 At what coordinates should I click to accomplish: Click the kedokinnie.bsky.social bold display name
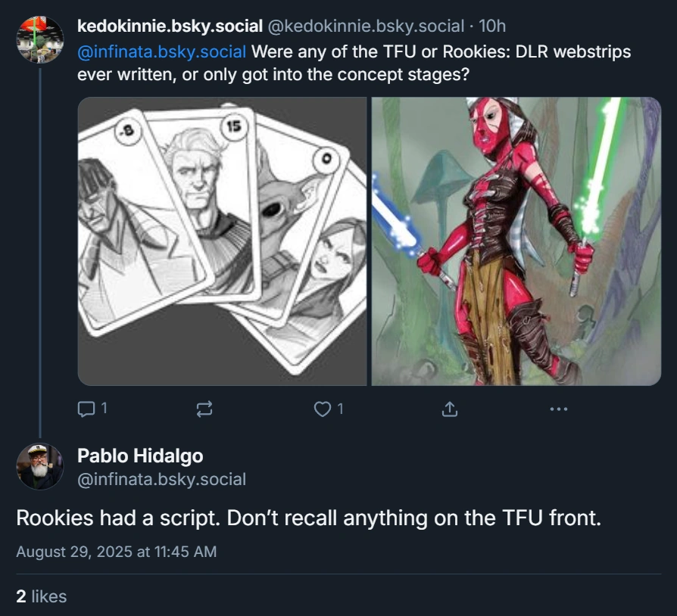coord(170,26)
